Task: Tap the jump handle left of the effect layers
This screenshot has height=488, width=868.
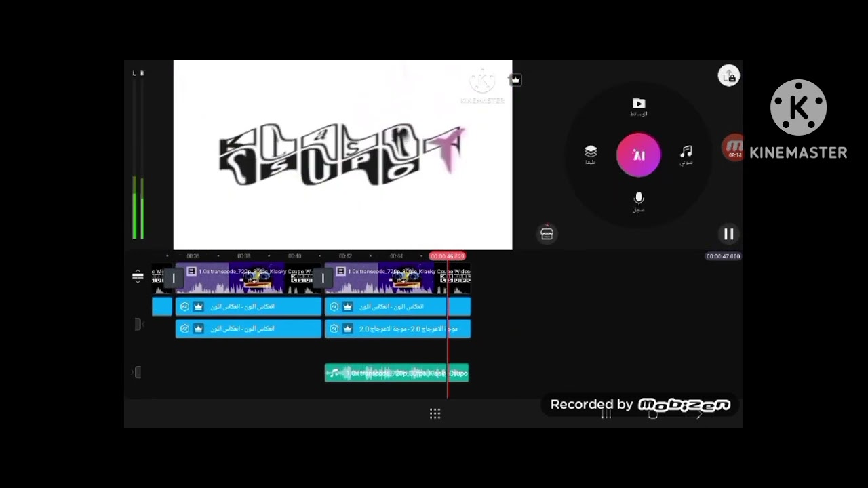Action: [x=138, y=324]
